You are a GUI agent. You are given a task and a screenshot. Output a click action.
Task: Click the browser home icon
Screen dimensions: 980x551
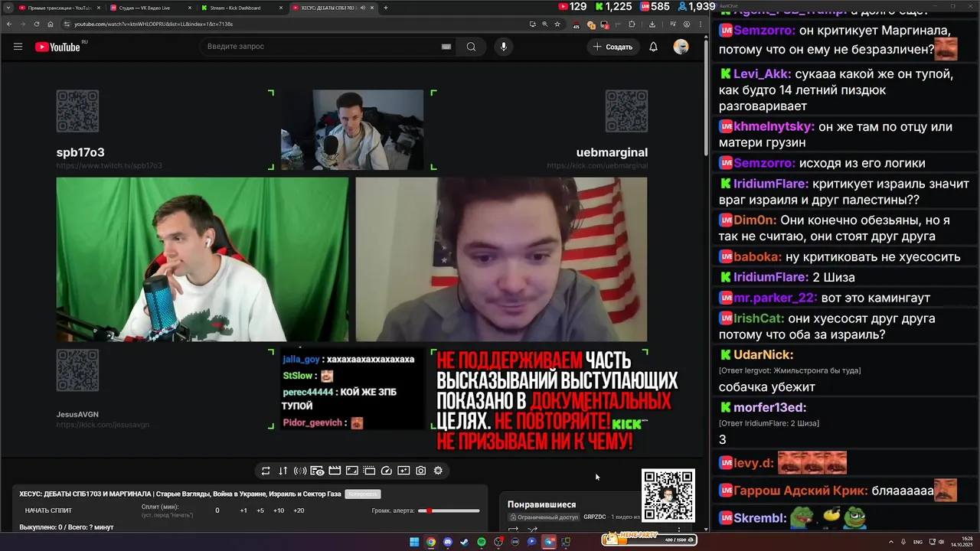pos(51,24)
